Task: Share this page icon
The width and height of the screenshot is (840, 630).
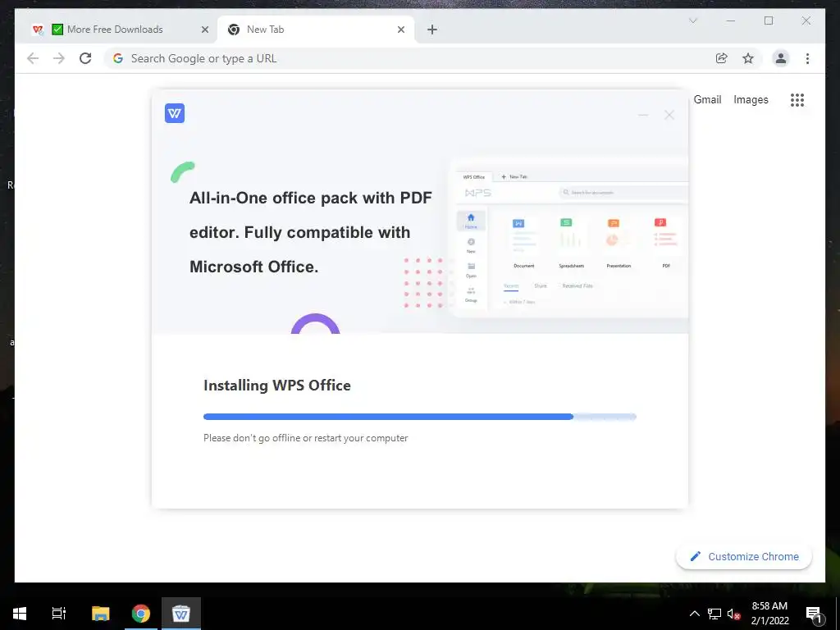Action: click(x=722, y=58)
